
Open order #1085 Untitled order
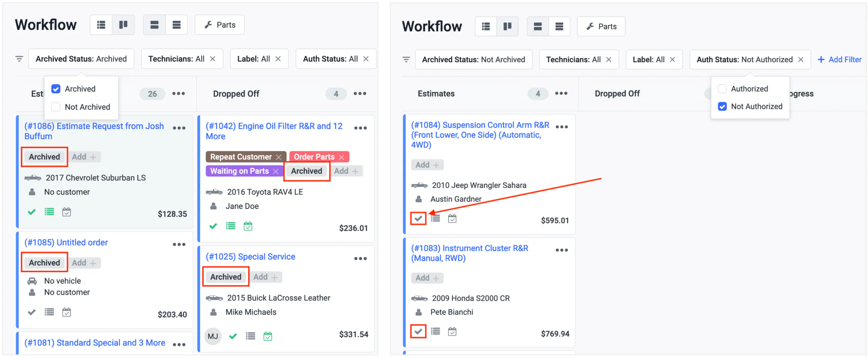66,242
